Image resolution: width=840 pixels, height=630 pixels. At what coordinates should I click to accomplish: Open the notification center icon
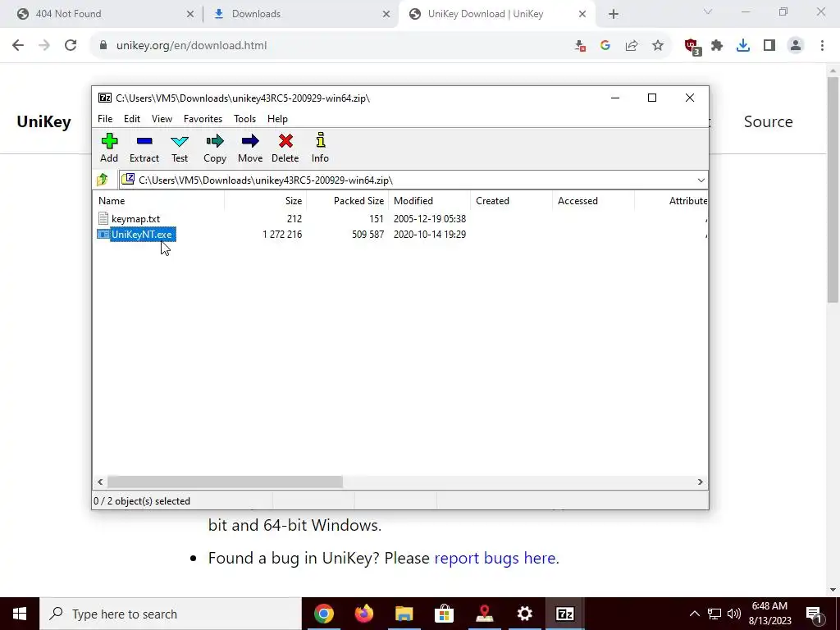click(x=815, y=614)
